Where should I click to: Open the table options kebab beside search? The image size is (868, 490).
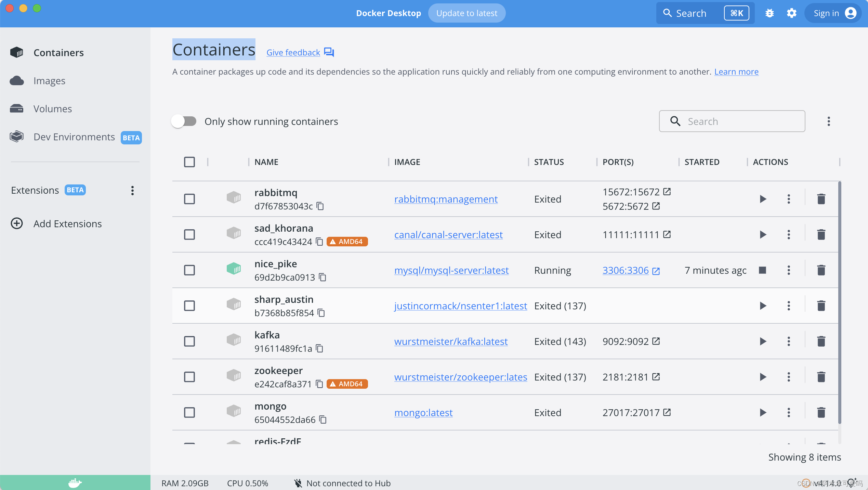click(828, 121)
